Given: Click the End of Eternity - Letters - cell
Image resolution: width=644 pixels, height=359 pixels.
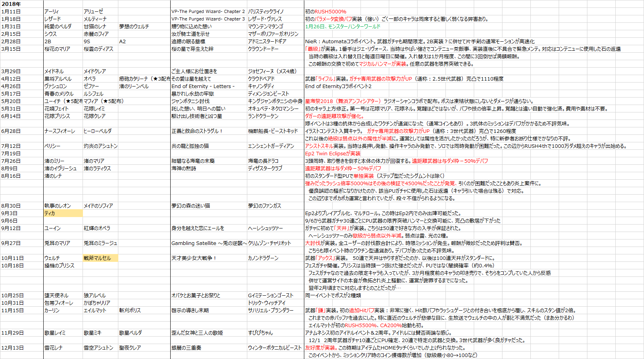Looking at the screenshot, I should (x=209, y=86).
